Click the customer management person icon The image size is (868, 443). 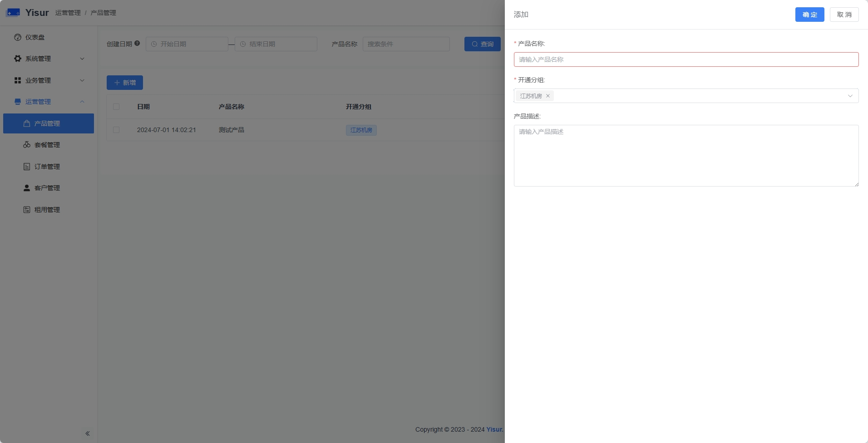pyautogui.click(x=27, y=188)
